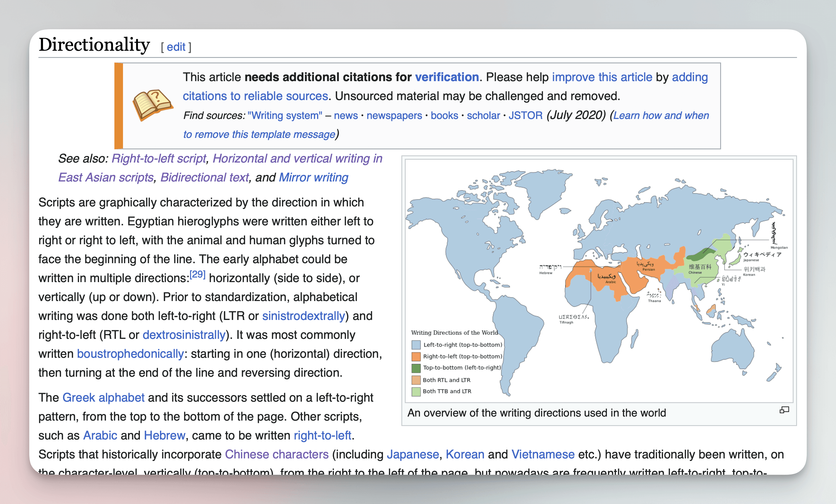Screen dimensions: 836x504
Task: Open the Japanese link in the paragraph
Action: pyautogui.click(x=413, y=454)
